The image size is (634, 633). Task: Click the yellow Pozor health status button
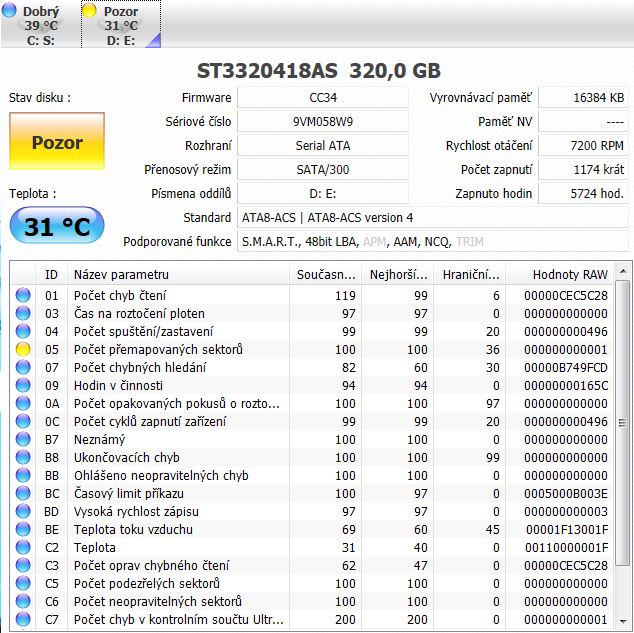pyautogui.click(x=57, y=141)
